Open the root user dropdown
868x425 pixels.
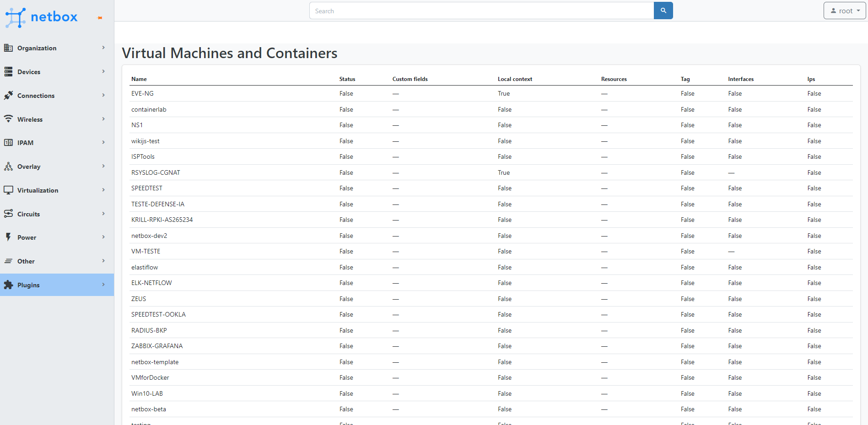pyautogui.click(x=845, y=11)
